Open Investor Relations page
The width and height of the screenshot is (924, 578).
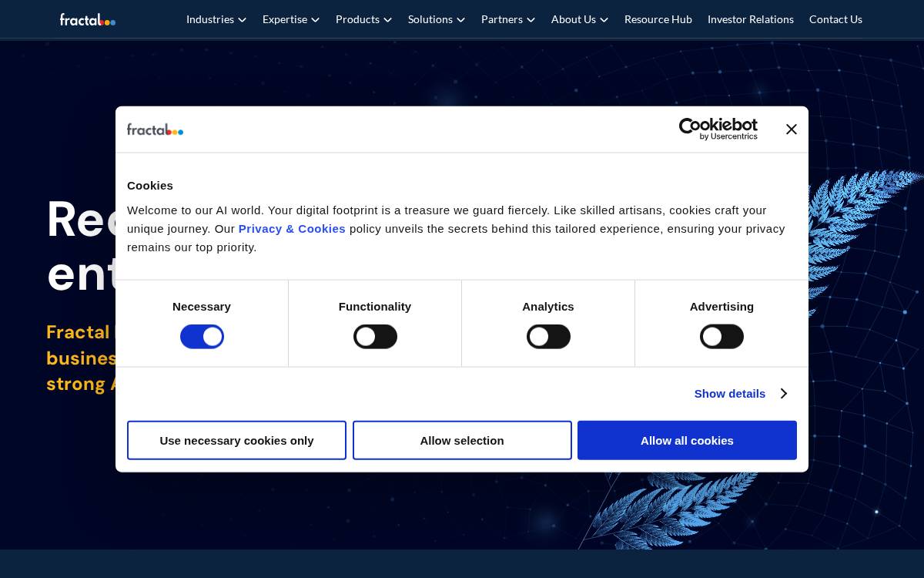tap(751, 19)
